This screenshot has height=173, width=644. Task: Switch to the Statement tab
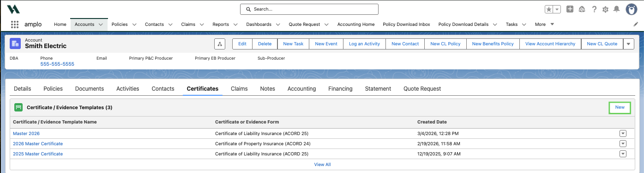(378, 89)
